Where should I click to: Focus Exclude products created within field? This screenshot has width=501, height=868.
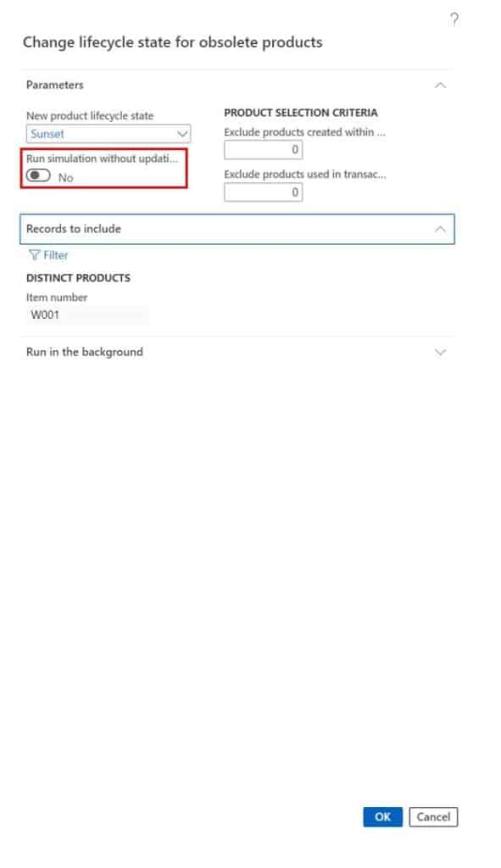[263, 149]
